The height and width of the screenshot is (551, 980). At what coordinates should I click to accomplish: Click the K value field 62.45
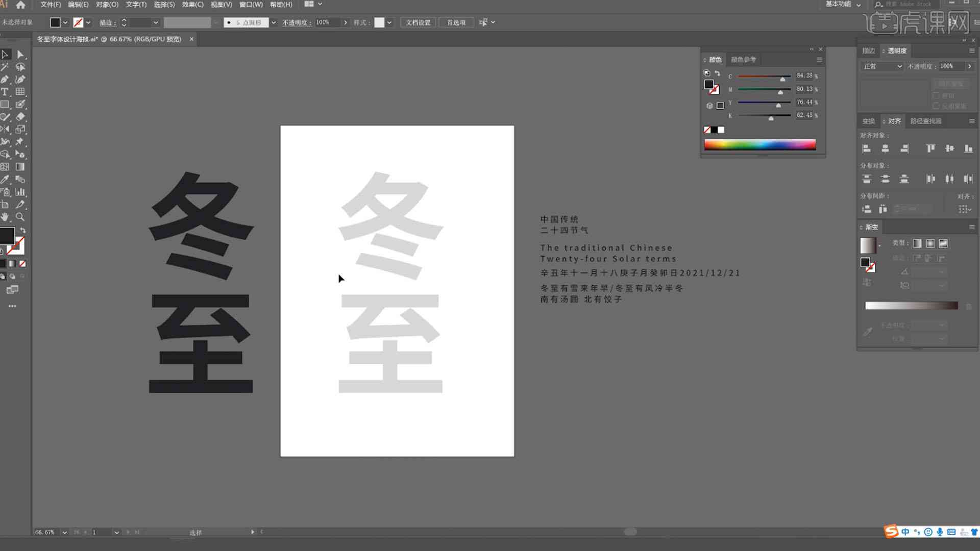coord(804,115)
